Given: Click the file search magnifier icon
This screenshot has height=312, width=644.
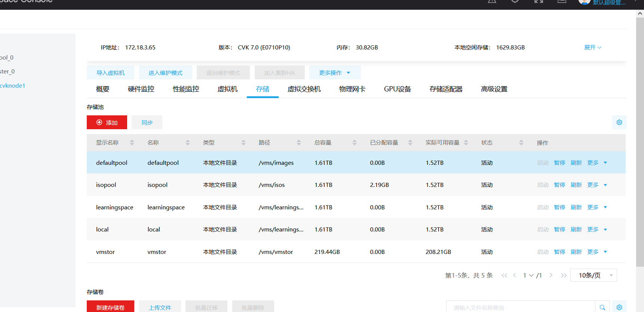Looking at the screenshot, I should point(602,307).
